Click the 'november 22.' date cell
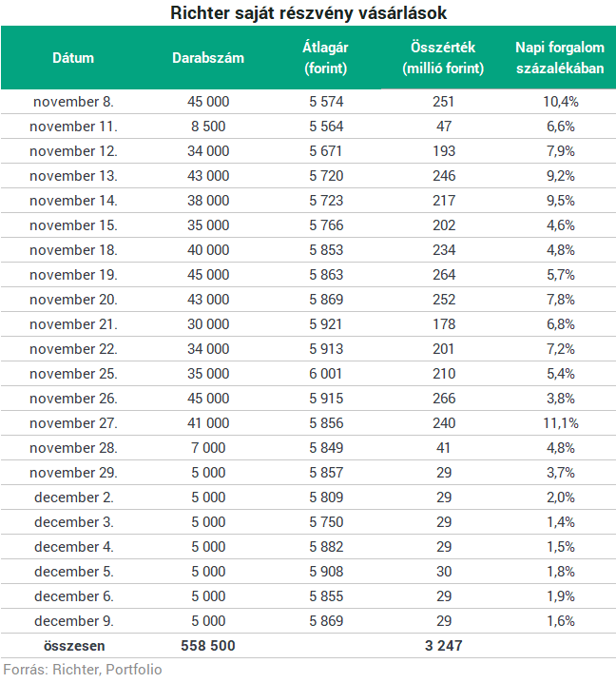Image resolution: width=616 pixels, height=683 pixels. click(x=73, y=349)
